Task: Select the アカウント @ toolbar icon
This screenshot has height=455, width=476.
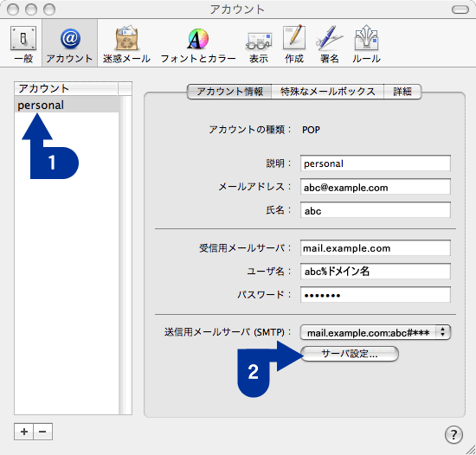Action: [70, 43]
